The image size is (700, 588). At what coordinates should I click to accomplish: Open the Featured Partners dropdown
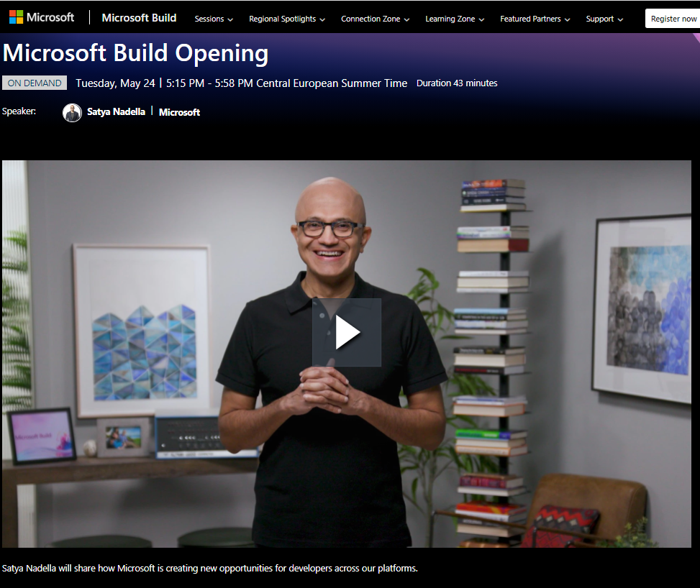(x=535, y=19)
